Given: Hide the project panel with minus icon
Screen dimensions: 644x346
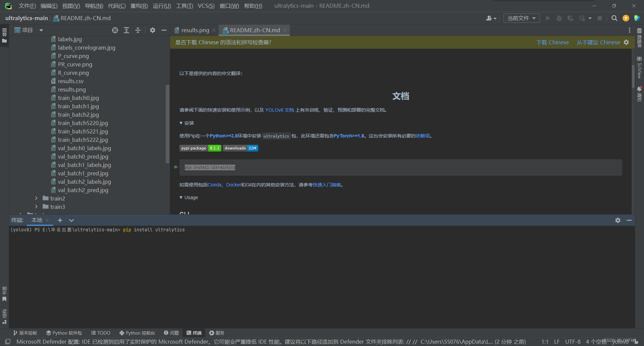Looking at the screenshot, I should [164, 31].
